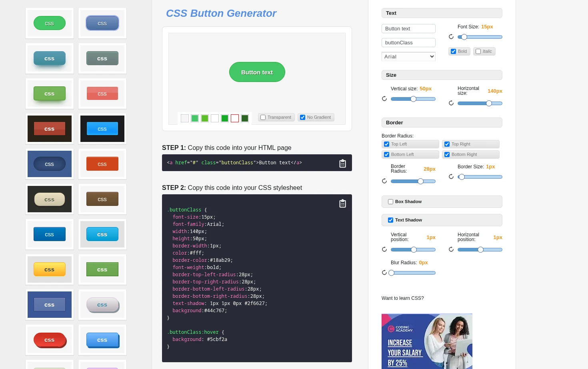Enable the Box Shadow option
The width and height of the screenshot is (588, 369).
click(x=390, y=202)
